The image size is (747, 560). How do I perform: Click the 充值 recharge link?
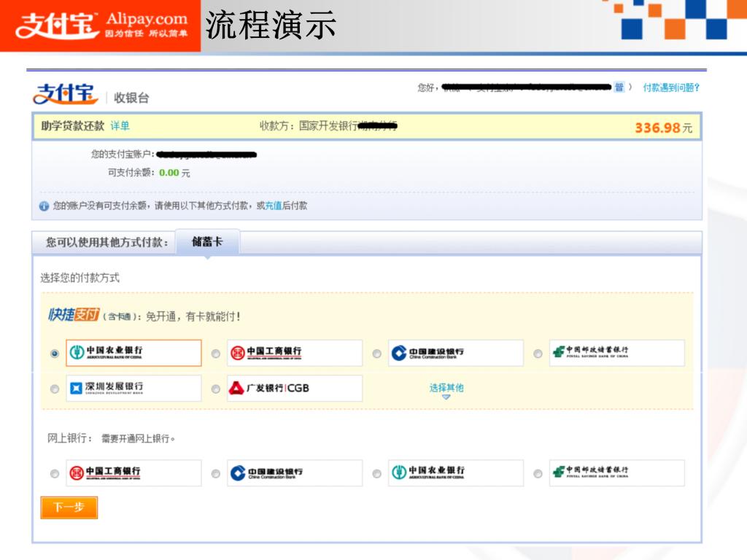tap(273, 206)
